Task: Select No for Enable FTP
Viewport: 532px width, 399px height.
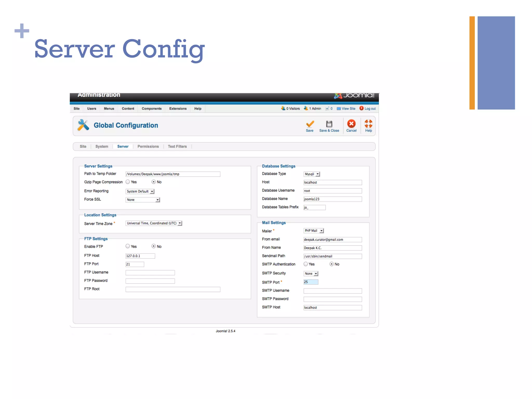Action: [x=154, y=246]
